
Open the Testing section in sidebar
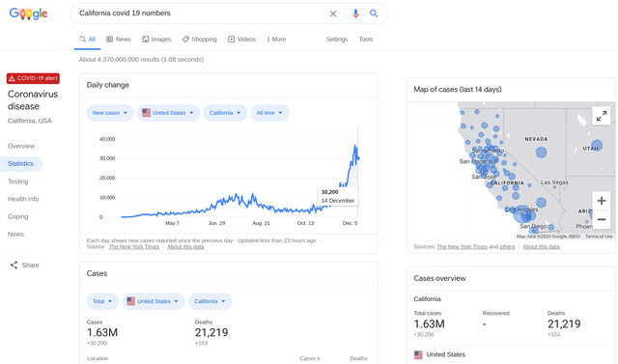coord(18,182)
